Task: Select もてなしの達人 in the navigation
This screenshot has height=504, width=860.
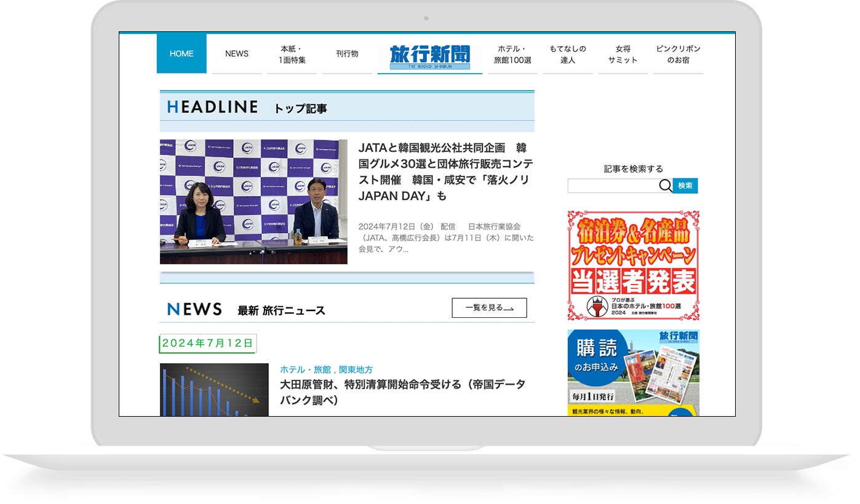Action: tap(568, 54)
